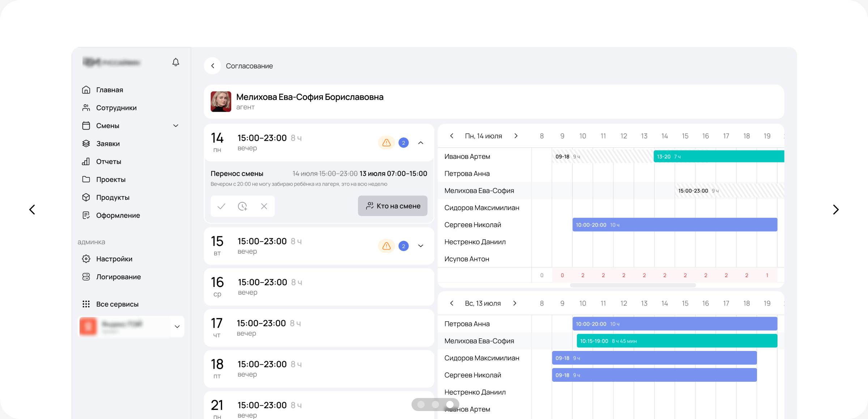Image resolution: width=868 pixels, height=419 pixels.
Task: Click the Проекты folder icon
Action: pyautogui.click(x=86, y=179)
